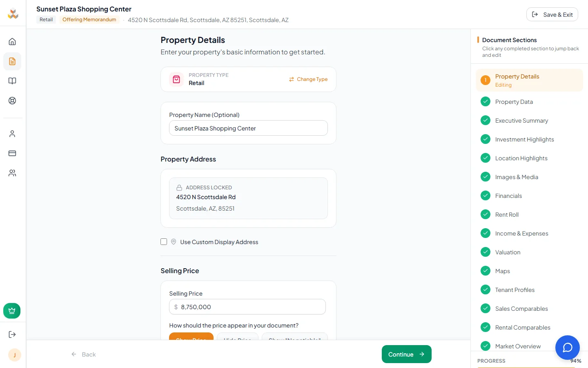Select the Hide Price option
This screenshot has height=368, width=588.
pyautogui.click(x=237, y=340)
